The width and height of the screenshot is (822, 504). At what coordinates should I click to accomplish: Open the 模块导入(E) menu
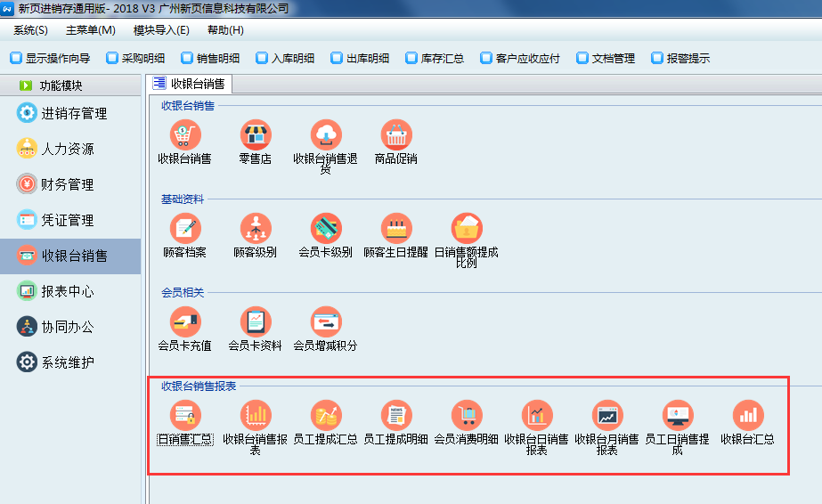pos(161,30)
